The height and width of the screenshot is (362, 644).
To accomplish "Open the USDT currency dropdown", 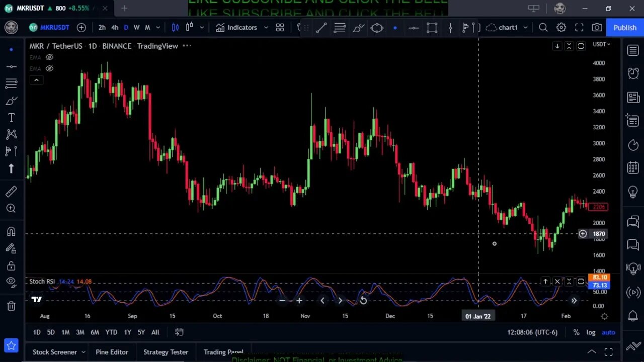I will [601, 44].
